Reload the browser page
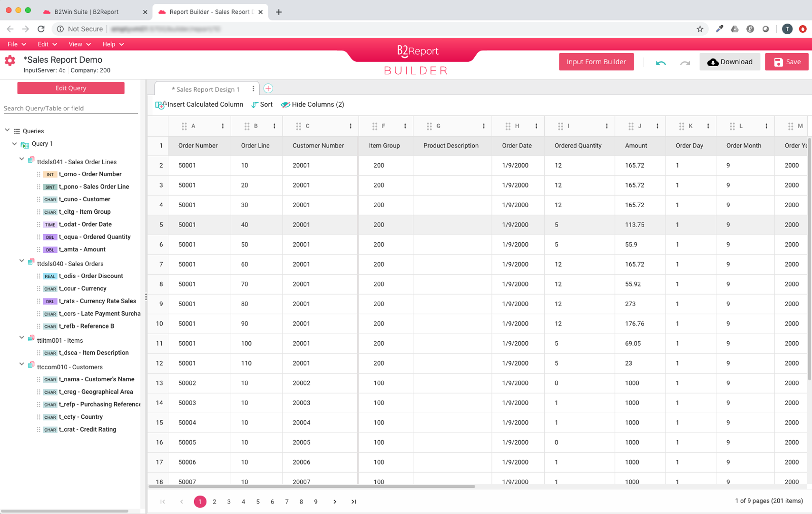This screenshot has height=514, width=812. tap(41, 29)
